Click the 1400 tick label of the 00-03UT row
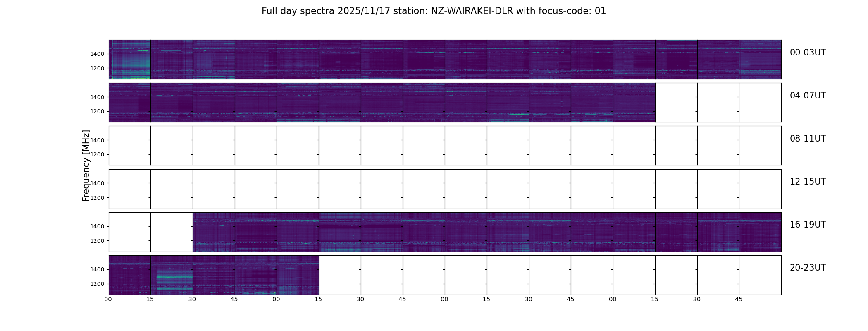 pyautogui.click(x=97, y=54)
